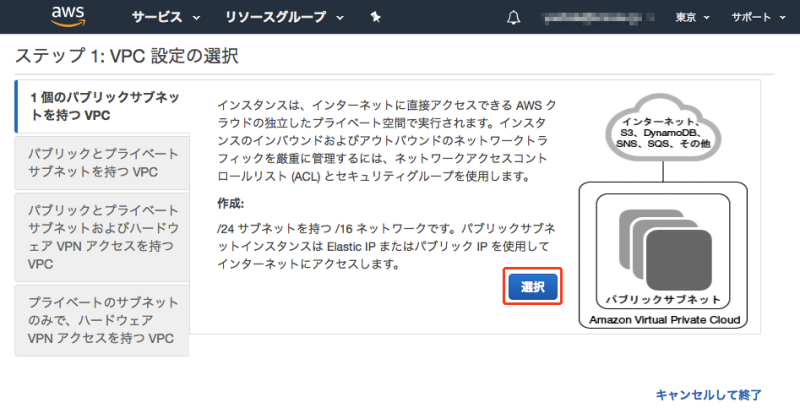The image size is (800, 419).
Task: Click the Amazon Virtual Private Cloud label
Action: pos(664,320)
